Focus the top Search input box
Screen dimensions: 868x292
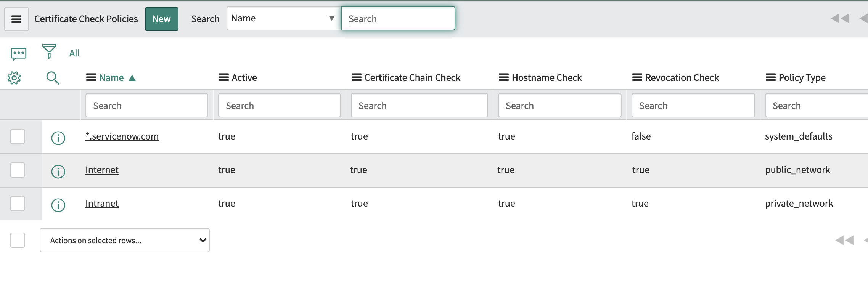(398, 18)
